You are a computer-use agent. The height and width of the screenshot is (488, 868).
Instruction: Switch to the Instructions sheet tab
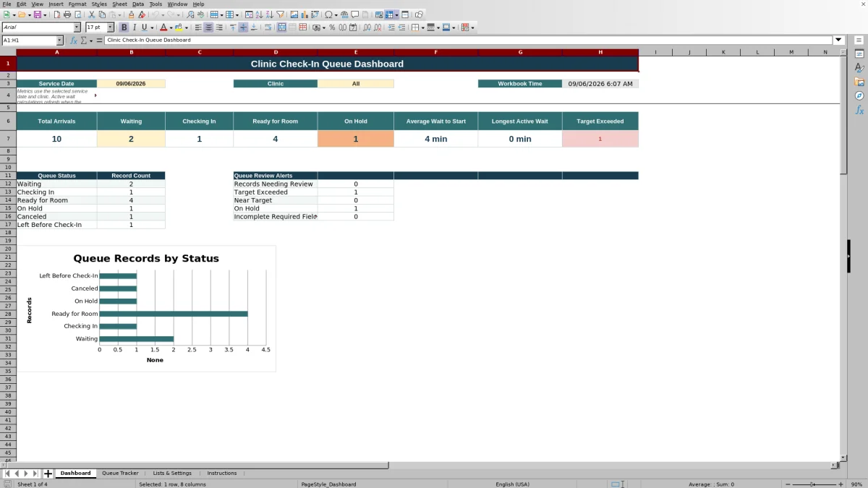coord(222,473)
